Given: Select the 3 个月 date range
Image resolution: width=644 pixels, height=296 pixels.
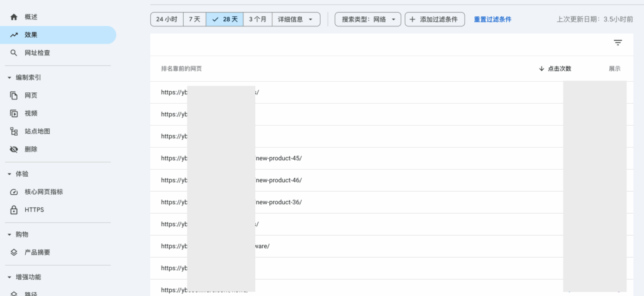Looking at the screenshot, I should pos(257,19).
